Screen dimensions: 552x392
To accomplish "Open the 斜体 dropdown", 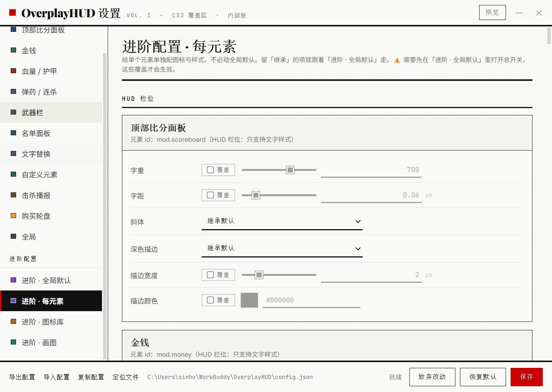I will pyautogui.click(x=282, y=221).
